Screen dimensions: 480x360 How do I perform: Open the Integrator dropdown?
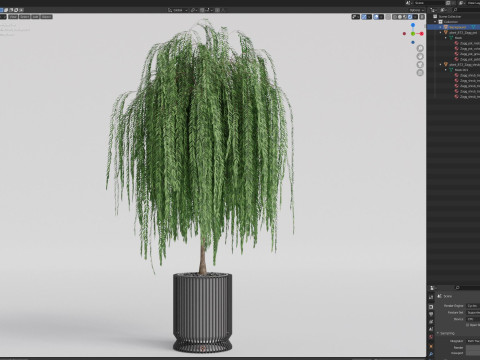(x=473, y=341)
